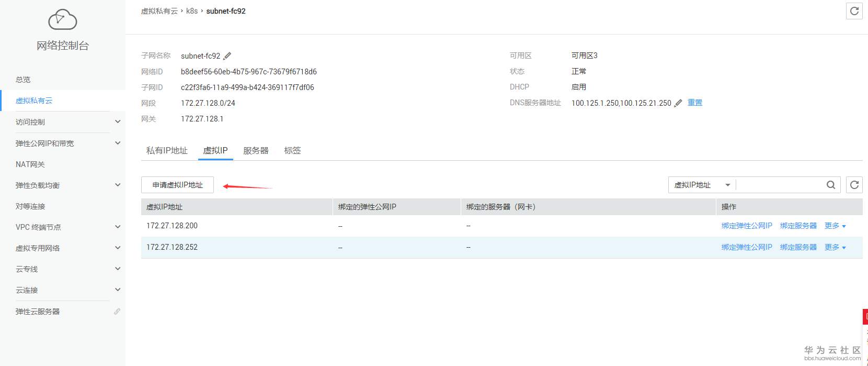Screen dimensions: 868x366
Task: Open 总览 in sidebar
Action: click(x=23, y=80)
